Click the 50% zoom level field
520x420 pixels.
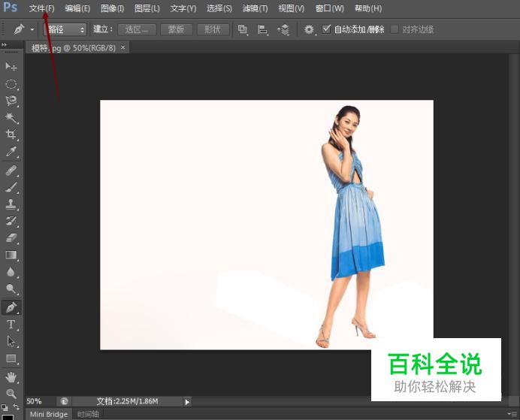(x=35, y=401)
